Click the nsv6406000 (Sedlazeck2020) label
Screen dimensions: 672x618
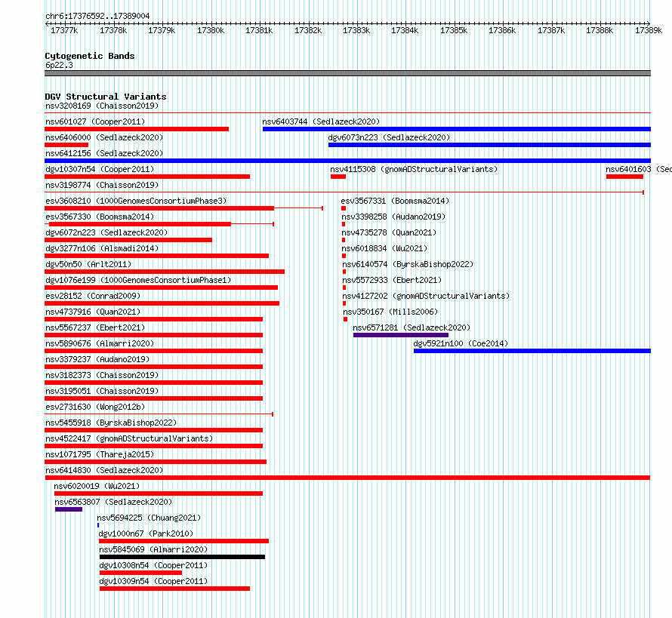coord(104,137)
